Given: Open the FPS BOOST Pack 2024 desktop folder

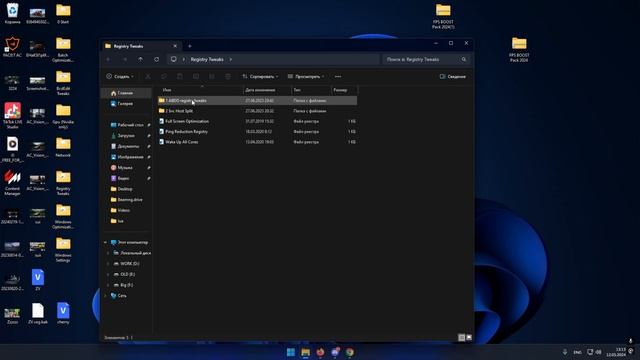Looking at the screenshot, I should 519,50.
